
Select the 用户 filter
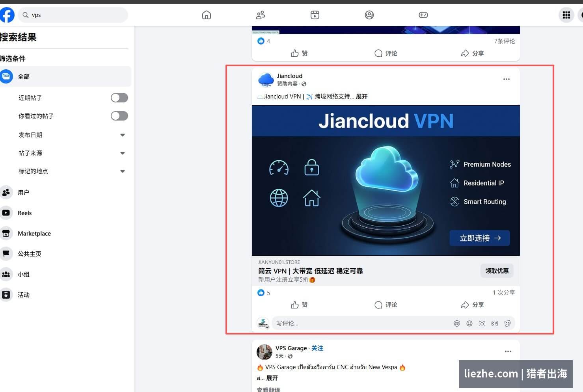coord(65,192)
